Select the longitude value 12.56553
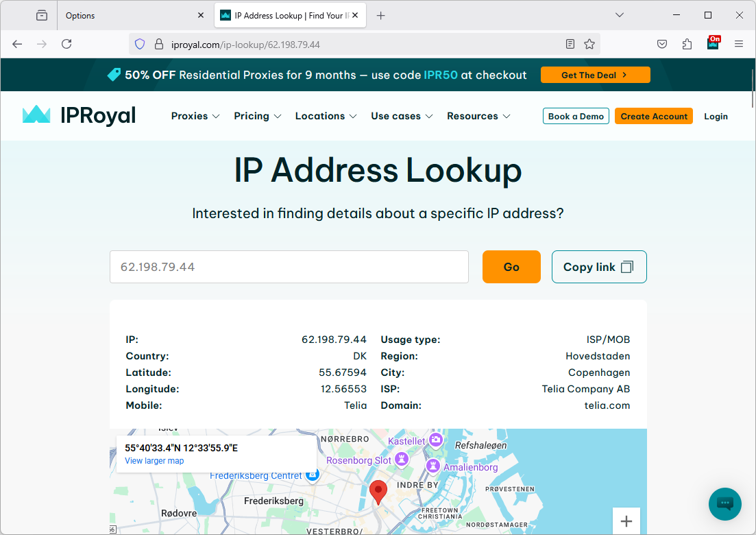756x535 pixels. pos(343,389)
